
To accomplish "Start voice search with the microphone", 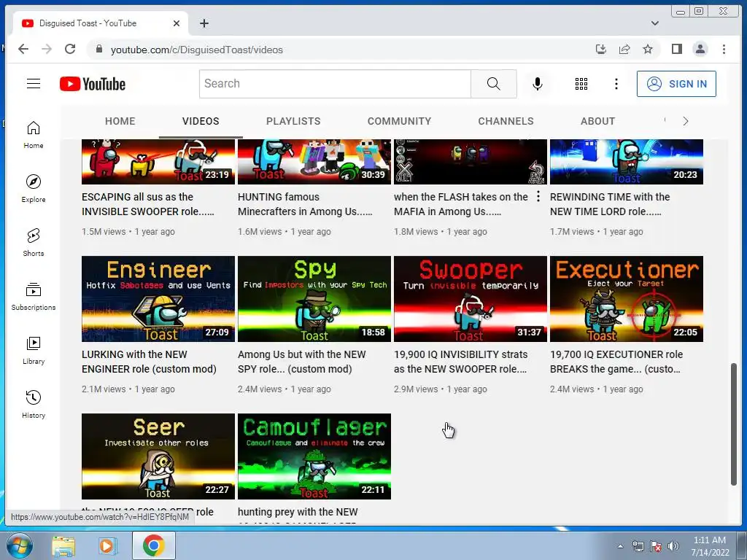I will 537,84.
